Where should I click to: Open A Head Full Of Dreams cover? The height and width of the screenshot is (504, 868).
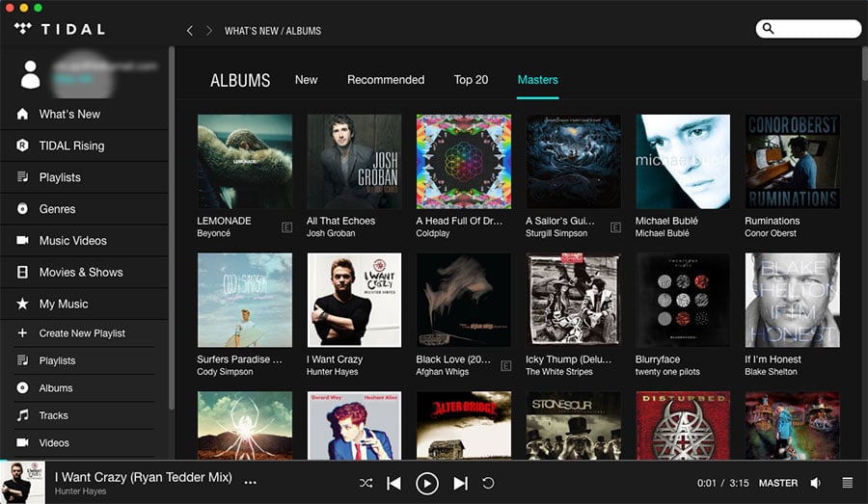tap(464, 162)
